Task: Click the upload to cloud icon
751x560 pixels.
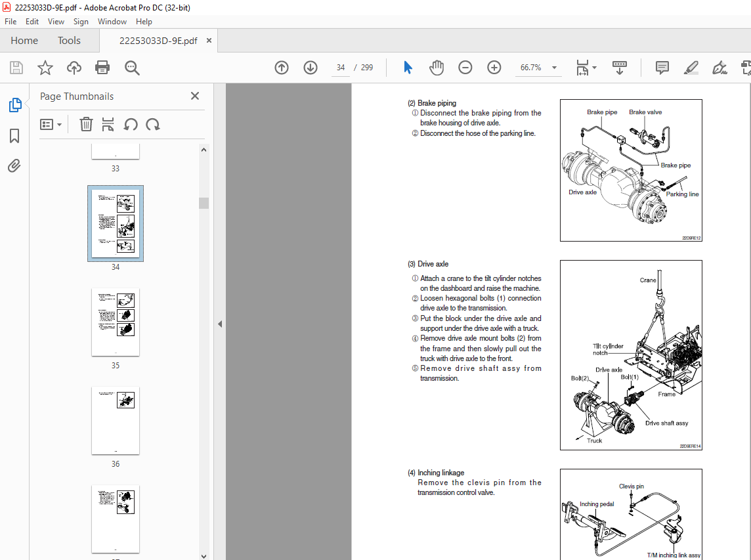Action: click(x=74, y=68)
